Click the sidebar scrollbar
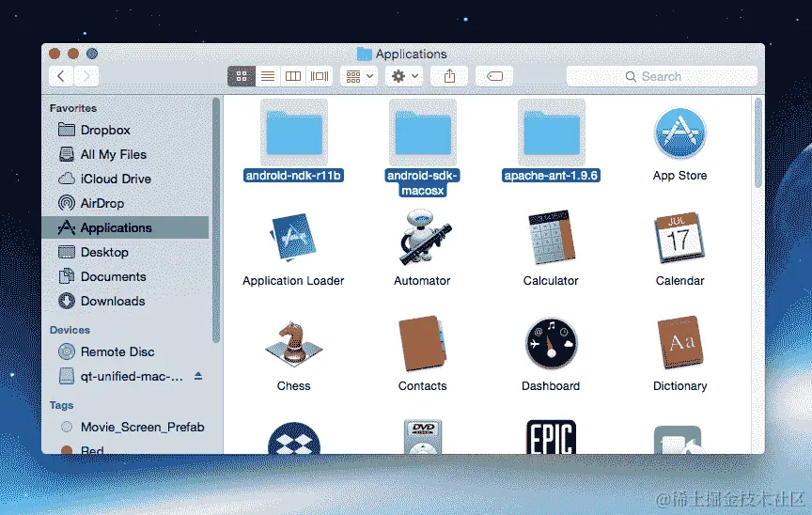The width and height of the screenshot is (812, 515). [216, 220]
